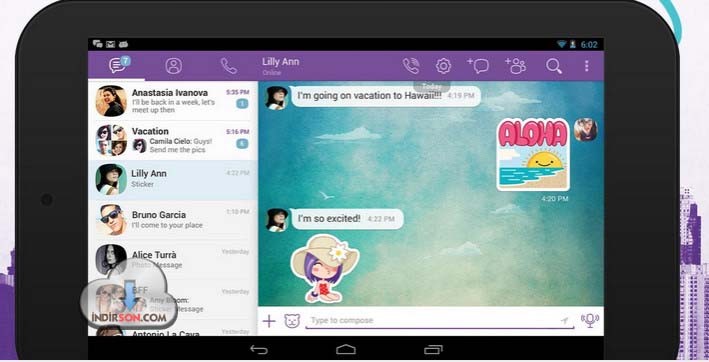The height and width of the screenshot is (362, 709).
Task: Open settings gear icon
Action: [x=443, y=66]
